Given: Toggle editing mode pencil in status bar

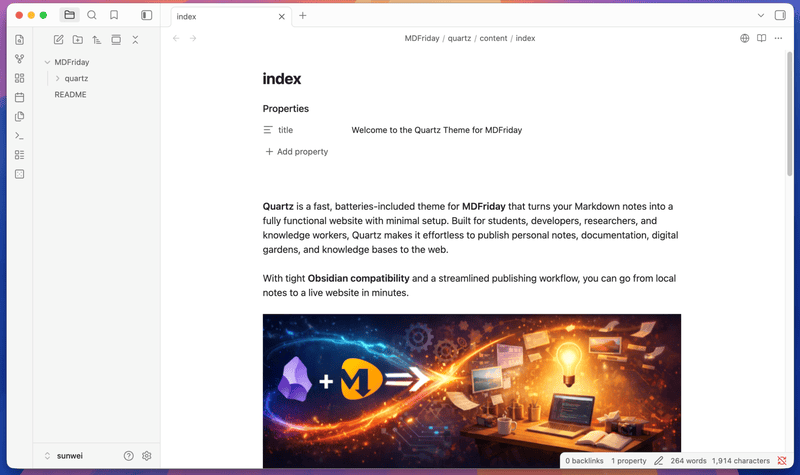Looking at the screenshot, I should [659, 461].
